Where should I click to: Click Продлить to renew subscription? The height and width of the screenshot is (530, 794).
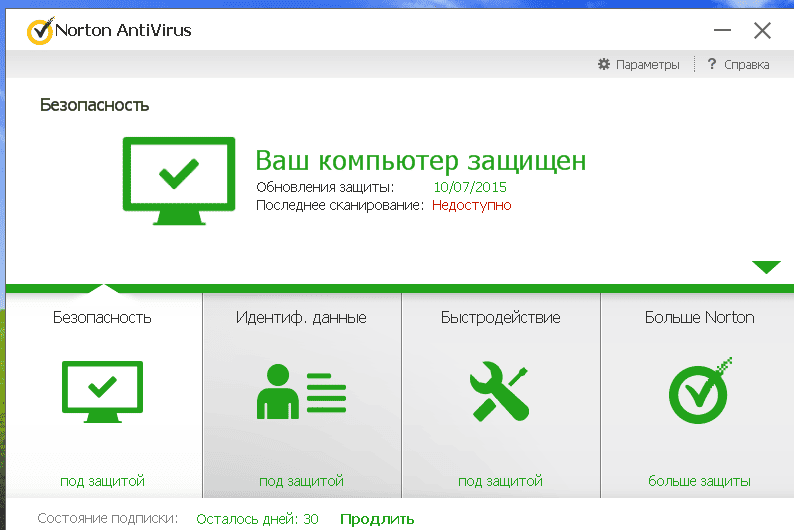pos(377,519)
